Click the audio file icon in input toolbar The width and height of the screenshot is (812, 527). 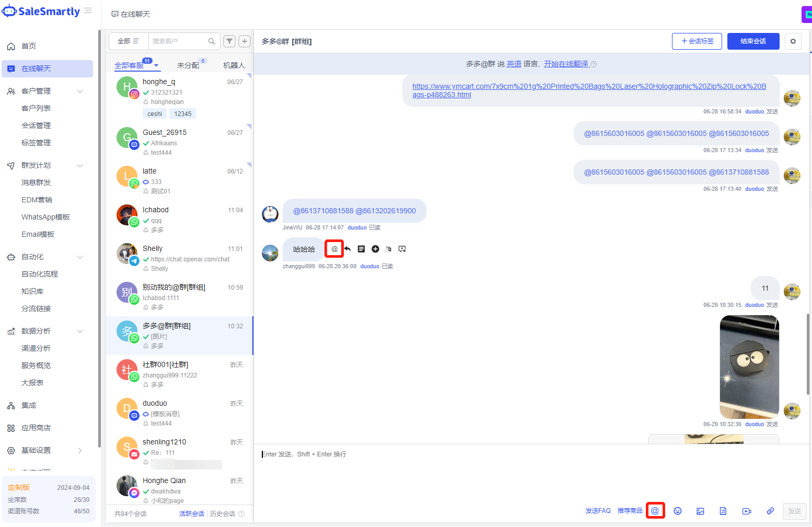coord(723,511)
